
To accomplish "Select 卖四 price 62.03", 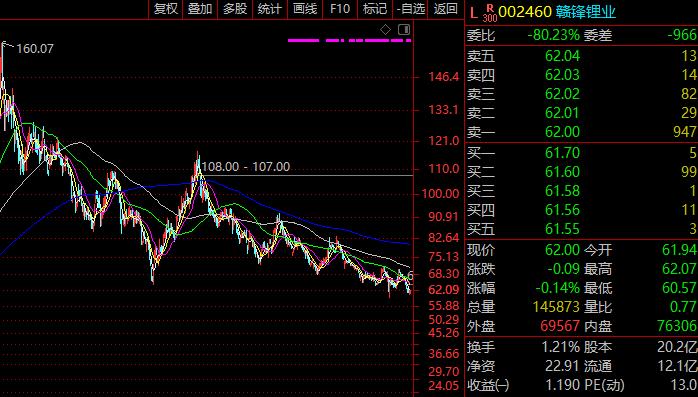I will pyautogui.click(x=562, y=75).
